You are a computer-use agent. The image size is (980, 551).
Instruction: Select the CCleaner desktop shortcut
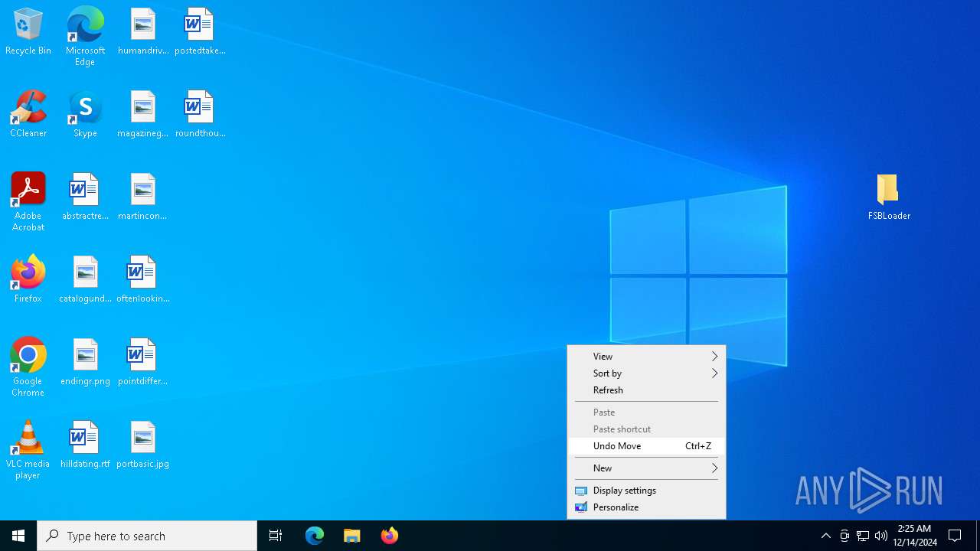[28, 115]
